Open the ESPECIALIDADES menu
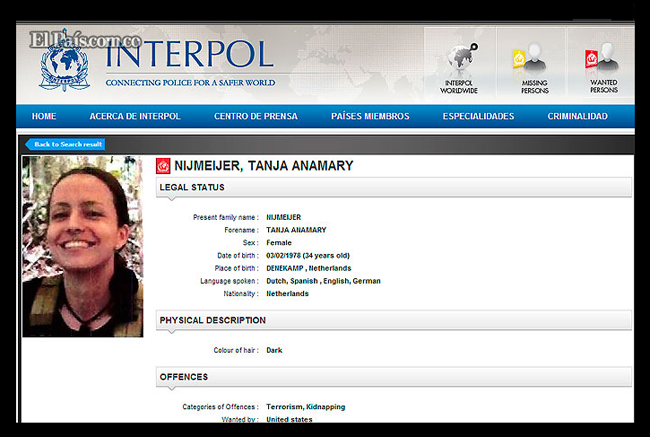 click(x=478, y=116)
